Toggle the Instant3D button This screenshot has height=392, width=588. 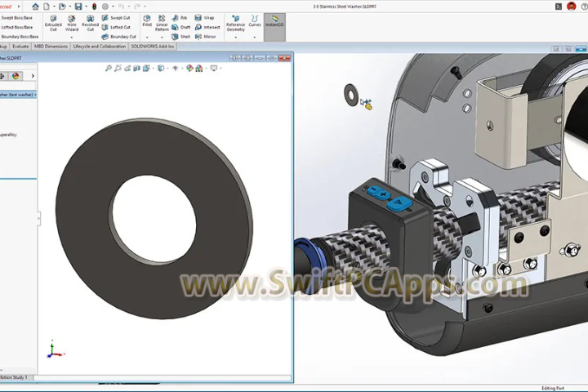(x=275, y=22)
